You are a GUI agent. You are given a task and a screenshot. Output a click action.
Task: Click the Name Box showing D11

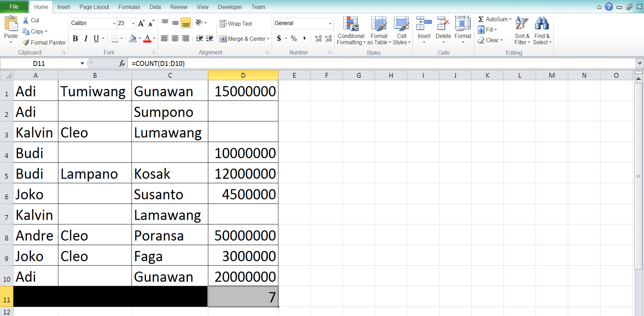[39, 63]
